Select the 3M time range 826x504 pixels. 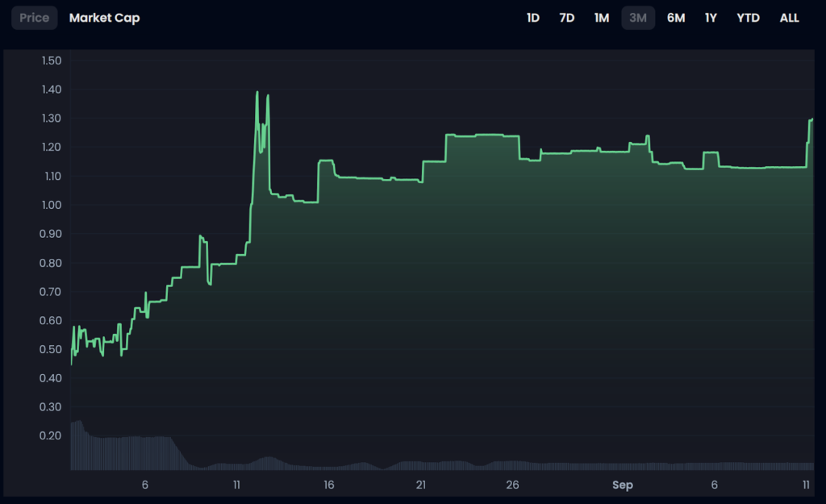click(x=638, y=18)
